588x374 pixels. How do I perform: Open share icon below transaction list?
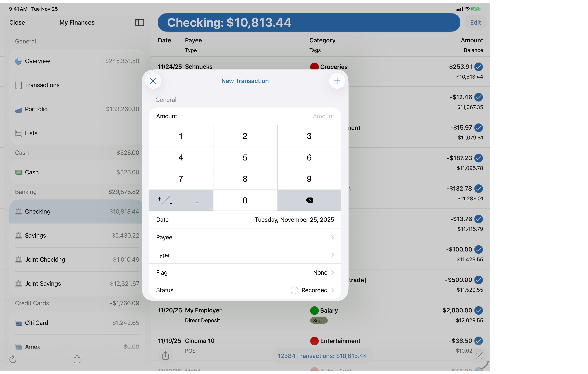(x=165, y=355)
